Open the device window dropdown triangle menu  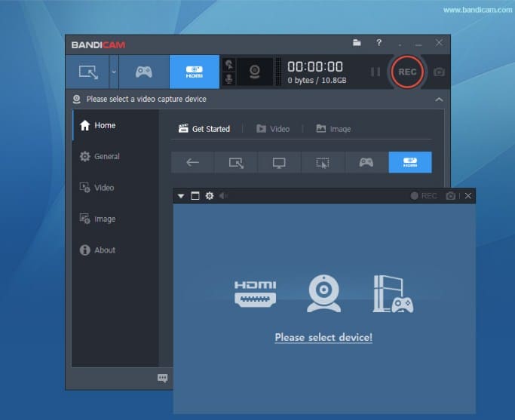click(181, 196)
